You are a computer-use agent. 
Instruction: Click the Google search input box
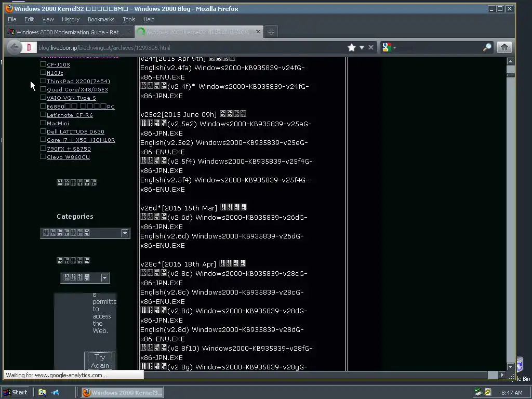[440, 47]
